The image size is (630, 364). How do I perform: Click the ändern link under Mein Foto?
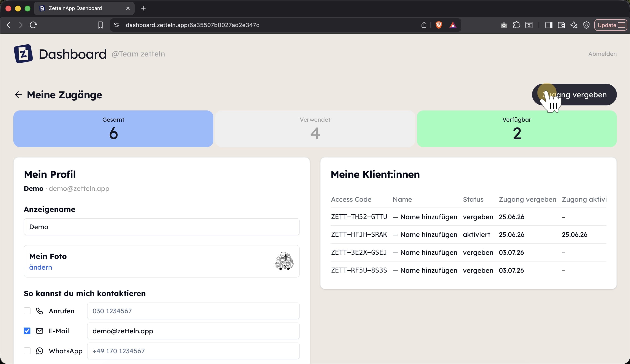click(40, 267)
